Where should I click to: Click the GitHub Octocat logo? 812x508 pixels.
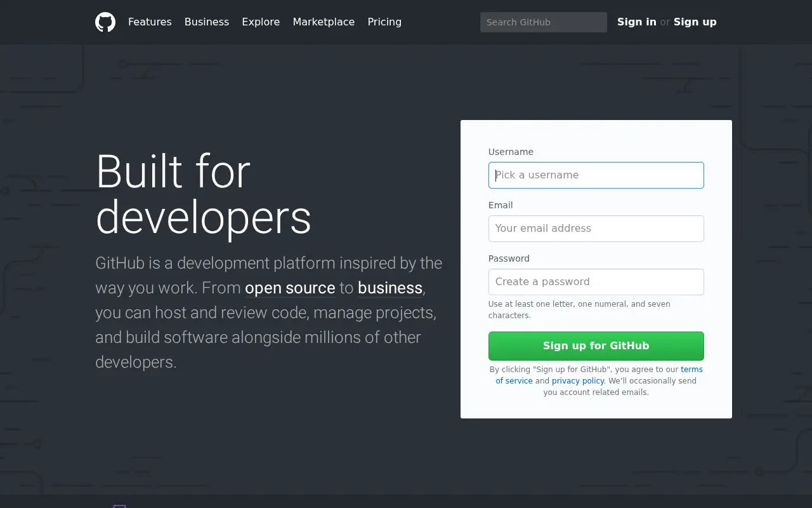(x=105, y=22)
